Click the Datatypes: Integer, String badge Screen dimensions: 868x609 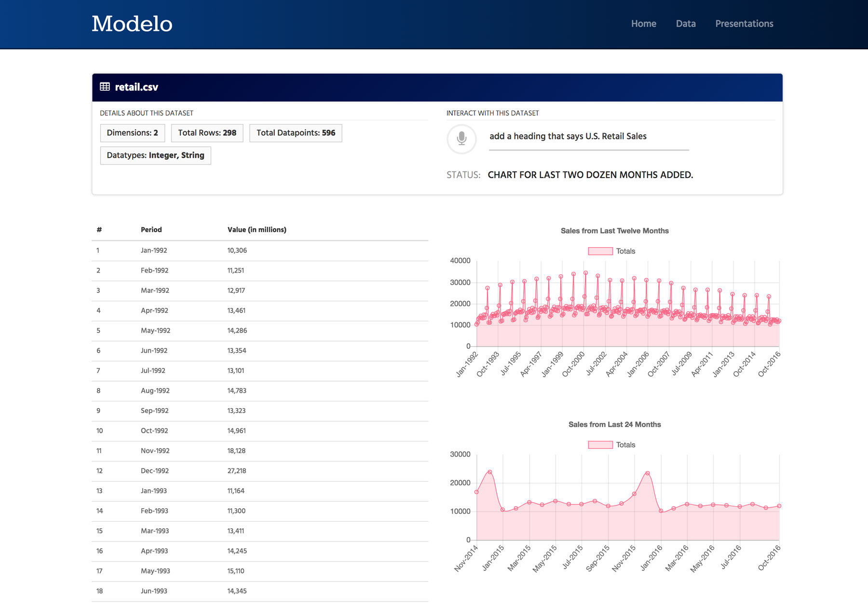point(155,155)
